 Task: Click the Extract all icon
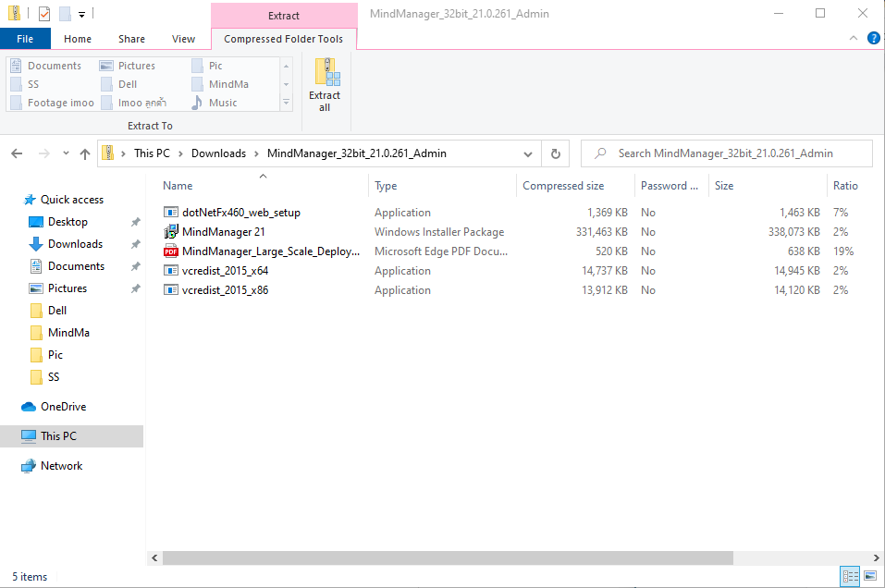325,85
